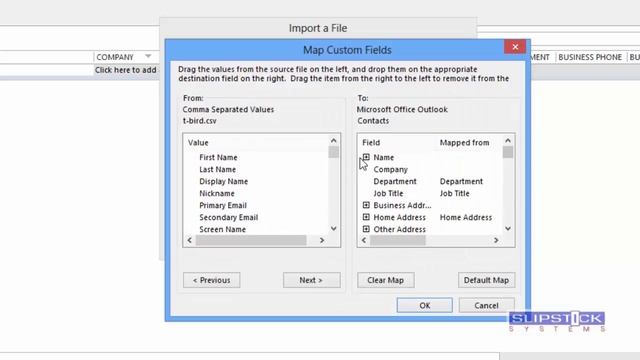Image resolution: width=640 pixels, height=360 pixels.
Task: Click the Field list scroll left arrow
Action: (x=364, y=240)
